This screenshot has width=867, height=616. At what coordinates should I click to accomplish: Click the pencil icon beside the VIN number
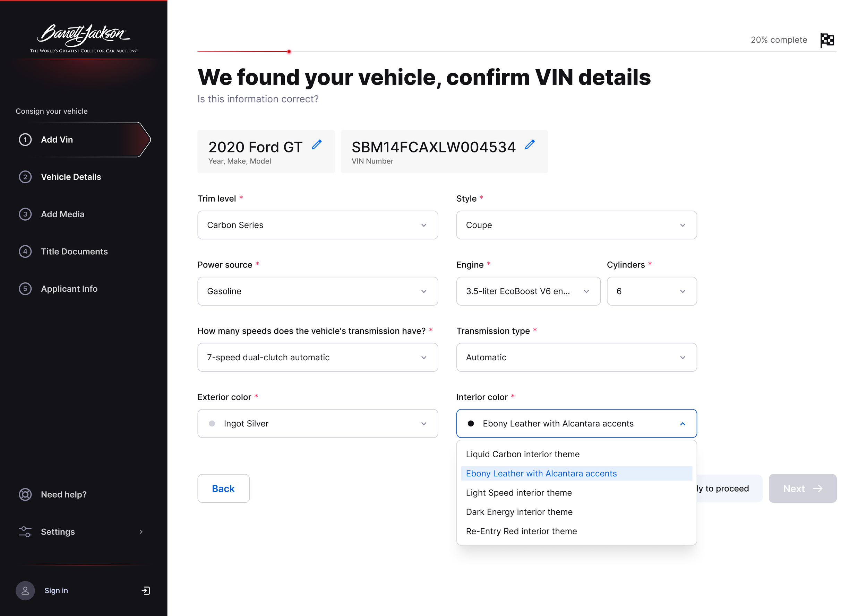click(530, 144)
